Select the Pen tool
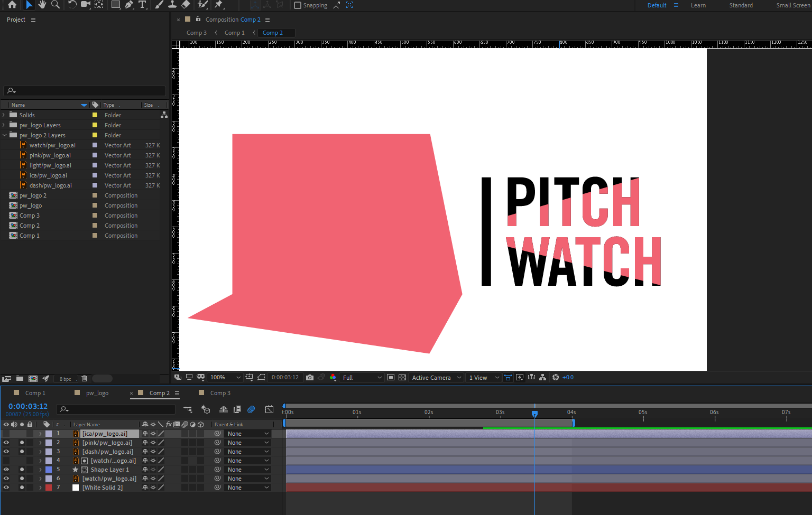 pos(130,5)
